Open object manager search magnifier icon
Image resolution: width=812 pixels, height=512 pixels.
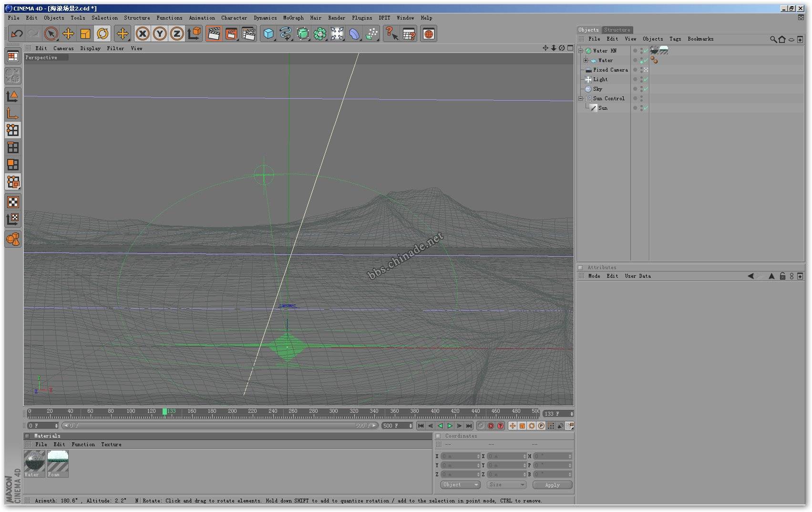[773, 39]
